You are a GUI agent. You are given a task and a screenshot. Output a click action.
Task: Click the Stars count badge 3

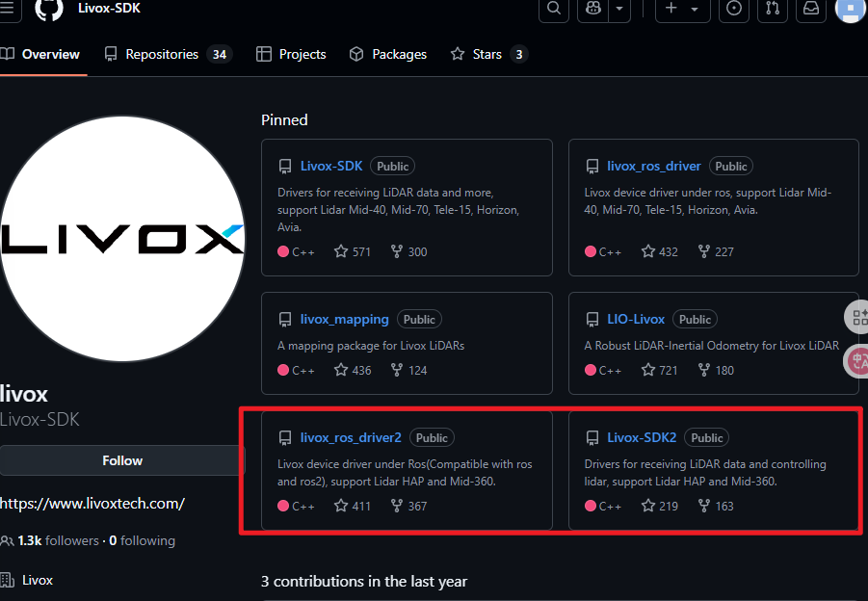[x=518, y=54]
